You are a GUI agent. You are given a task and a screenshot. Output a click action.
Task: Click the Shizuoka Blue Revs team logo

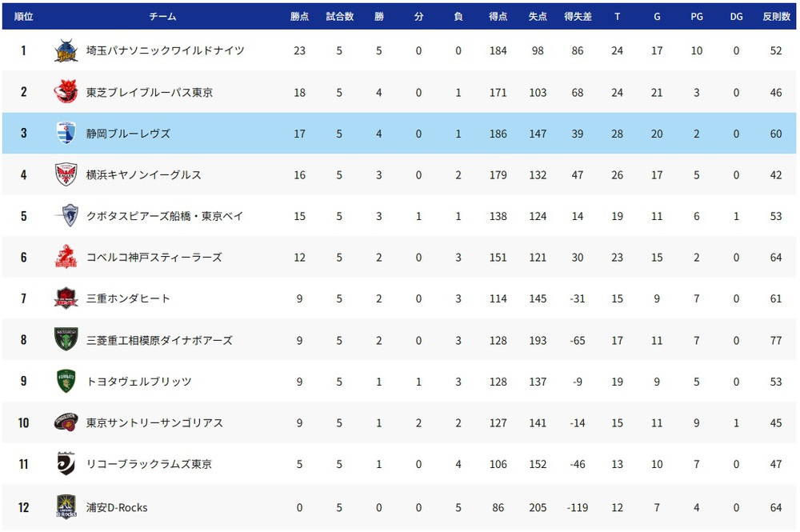coord(66,134)
